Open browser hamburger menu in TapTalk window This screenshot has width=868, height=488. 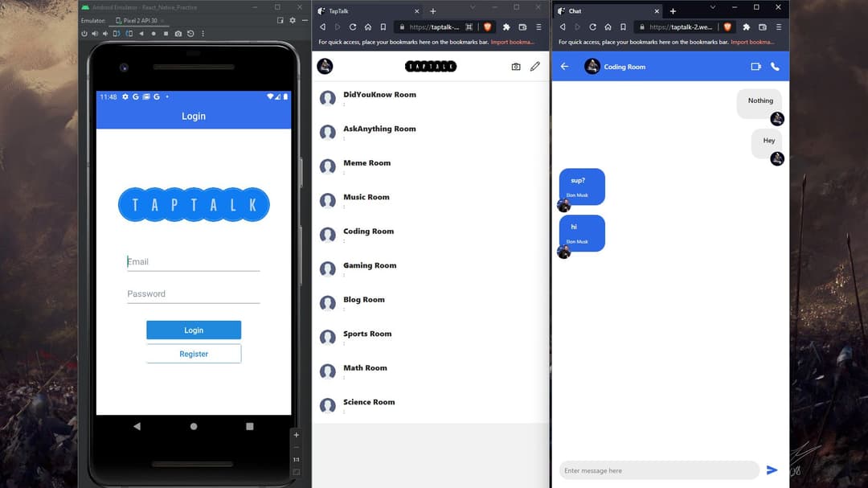(538, 27)
